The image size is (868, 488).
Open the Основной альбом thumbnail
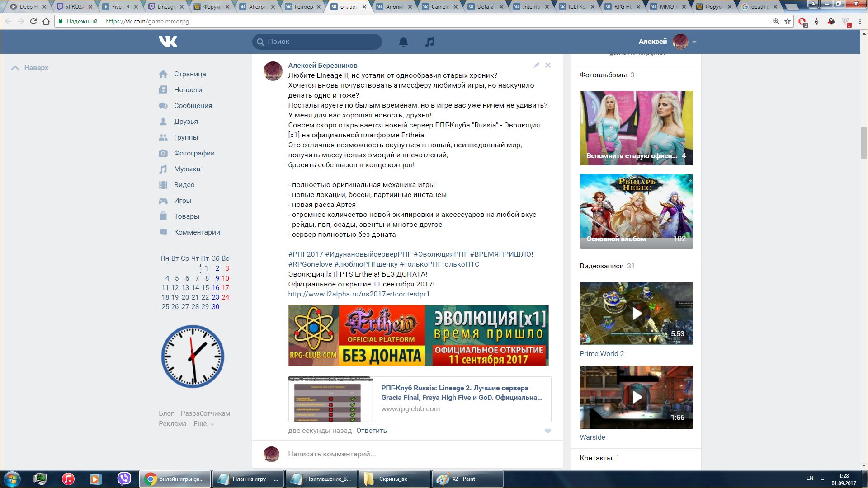[x=636, y=211]
